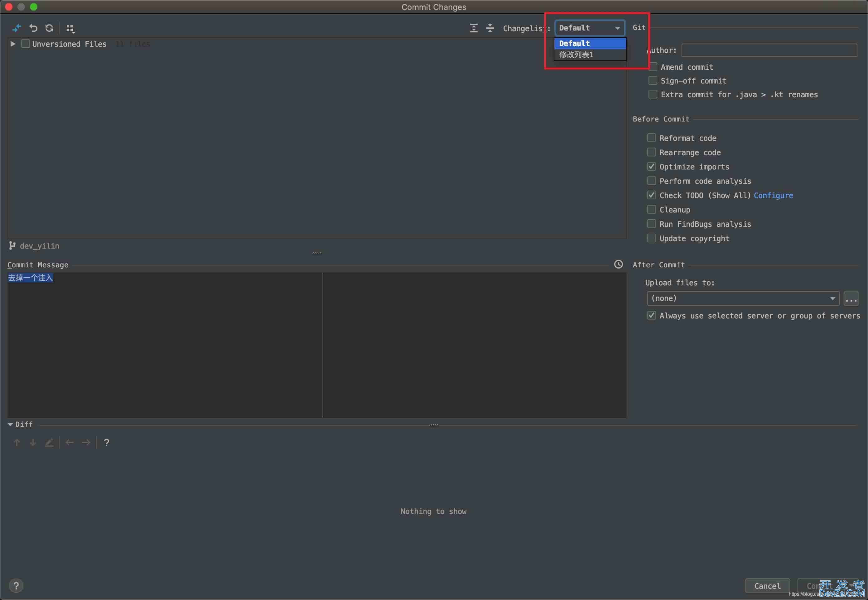868x600 pixels.
Task: Click the dev_yilin branch name
Action: (x=40, y=246)
